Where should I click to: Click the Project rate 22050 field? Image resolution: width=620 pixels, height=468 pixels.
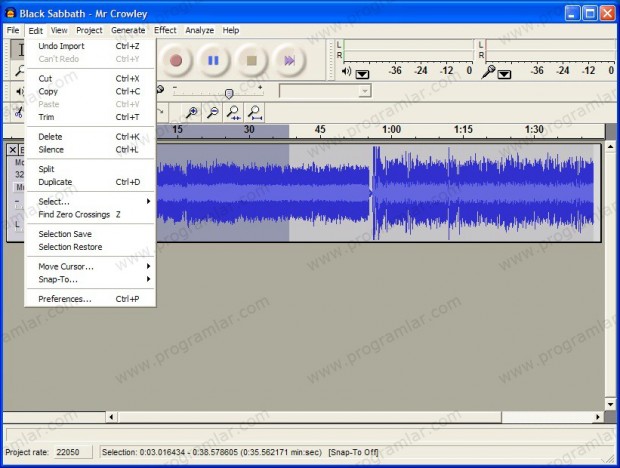point(72,452)
